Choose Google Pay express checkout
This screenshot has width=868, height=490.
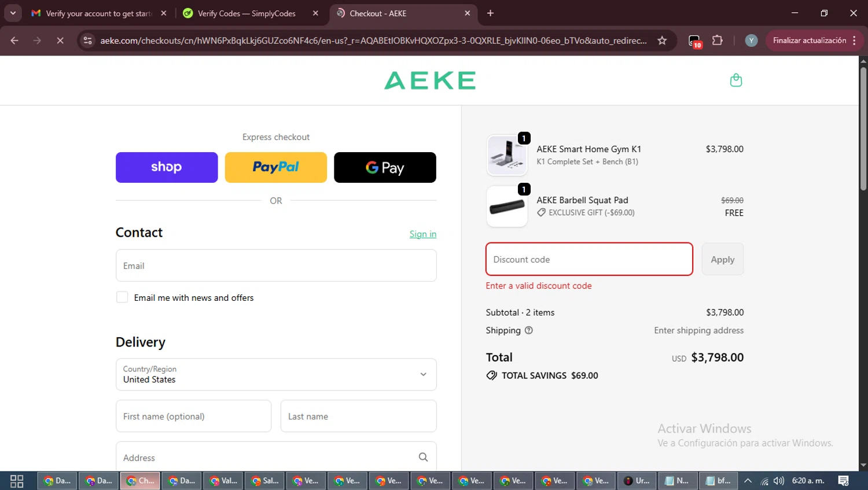[385, 167]
